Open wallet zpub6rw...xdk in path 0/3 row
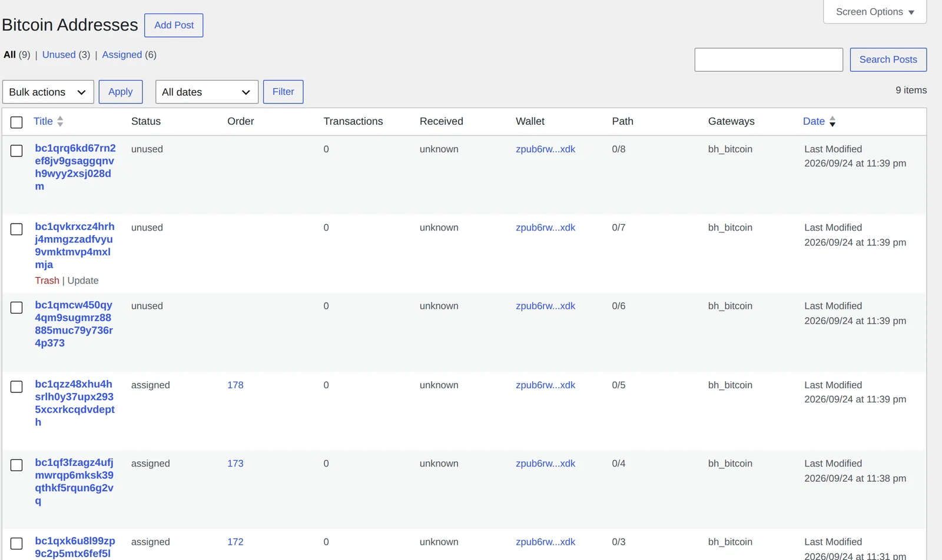Screen dimensions: 942x560 (x=545, y=542)
